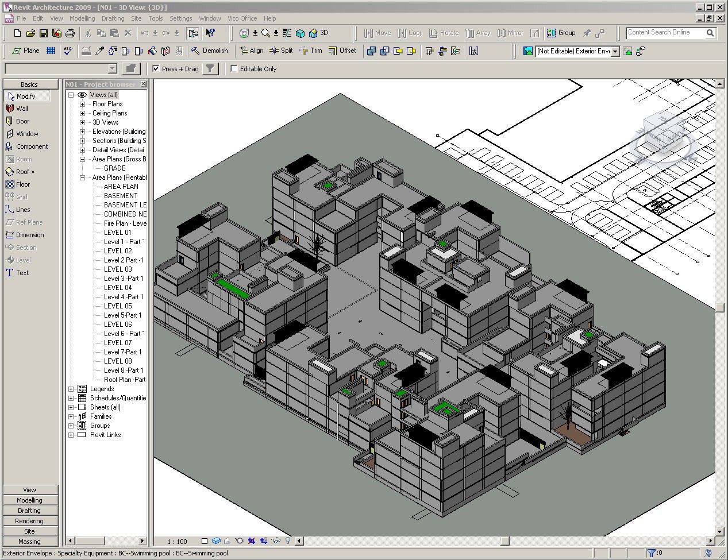Activate the Roof tool in the design bar
The width and height of the screenshot is (728, 560).
click(20, 172)
